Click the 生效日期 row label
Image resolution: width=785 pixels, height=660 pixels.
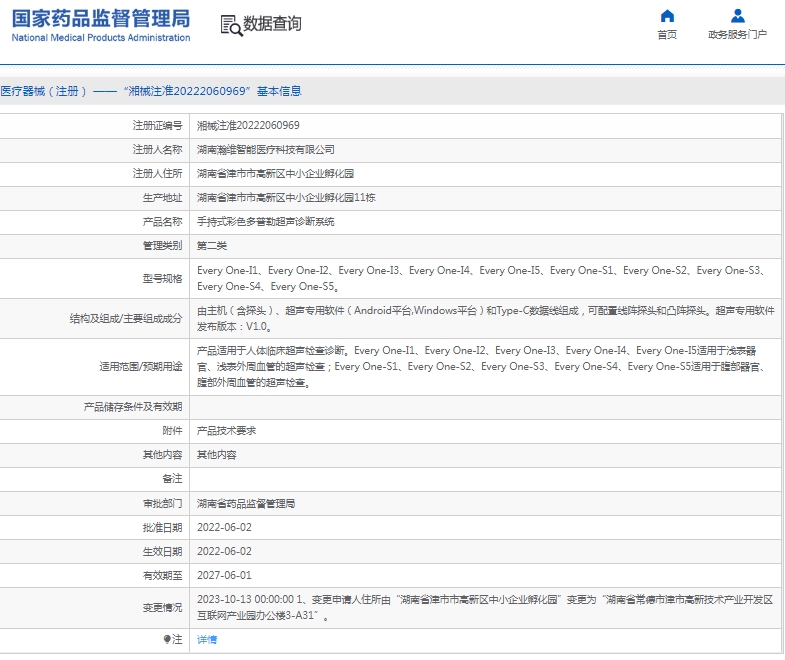point(162,551)
